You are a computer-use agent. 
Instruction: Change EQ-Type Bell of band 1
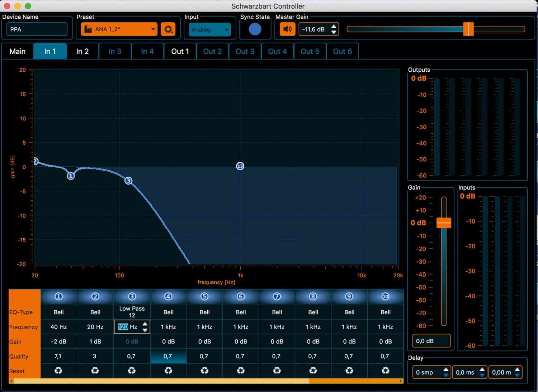[58, 312]
